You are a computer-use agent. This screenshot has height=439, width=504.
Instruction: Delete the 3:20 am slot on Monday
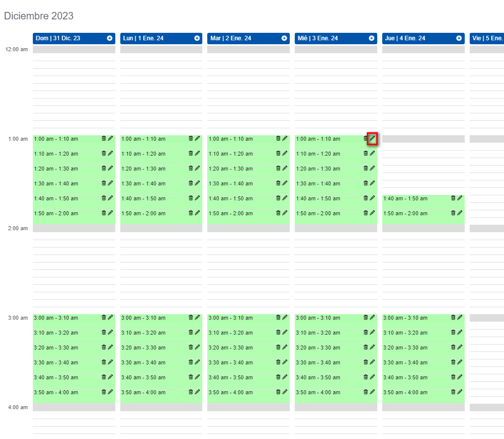(x=191, y=347)
